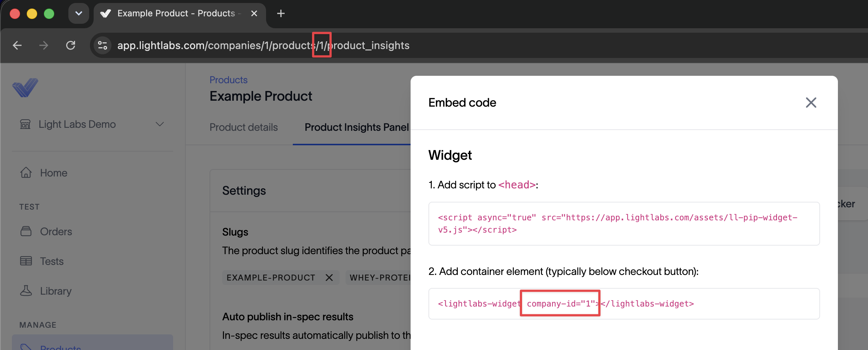Click the Home icon in sidebar
Image resolution: width=868 pixels, height=350 pixels.
pyautogui.click(x=26, y=172)
